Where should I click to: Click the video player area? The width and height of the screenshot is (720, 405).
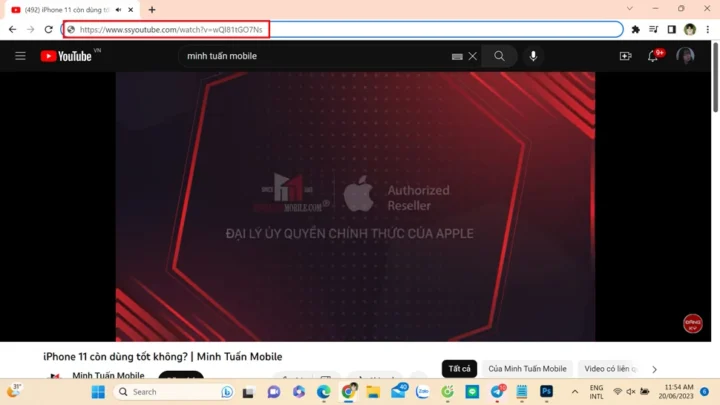355,207
